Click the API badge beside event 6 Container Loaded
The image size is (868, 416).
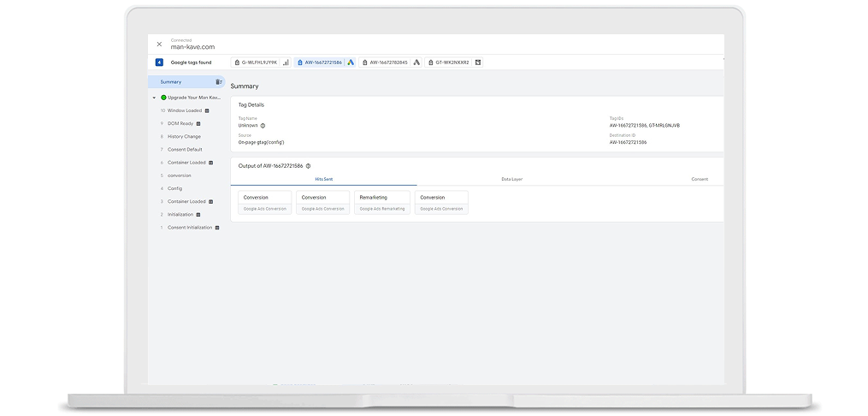coord(210,163)
